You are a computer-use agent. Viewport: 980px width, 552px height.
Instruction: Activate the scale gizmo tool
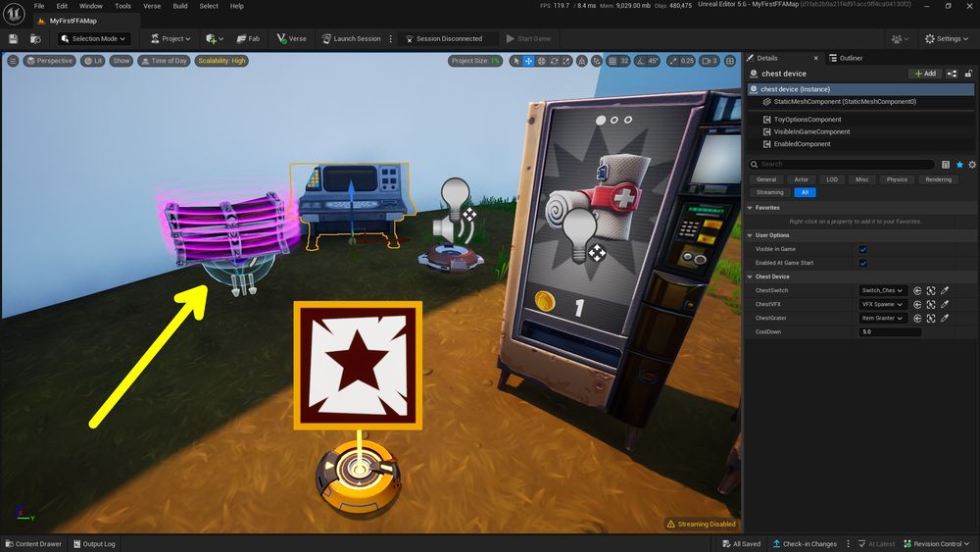coord(566,61)
